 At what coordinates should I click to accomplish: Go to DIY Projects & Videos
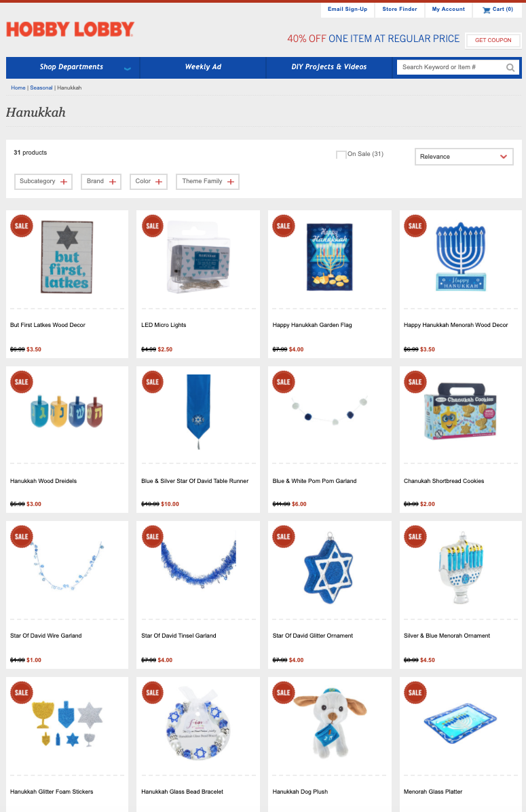pyautogui.click(x=329, y=67)
